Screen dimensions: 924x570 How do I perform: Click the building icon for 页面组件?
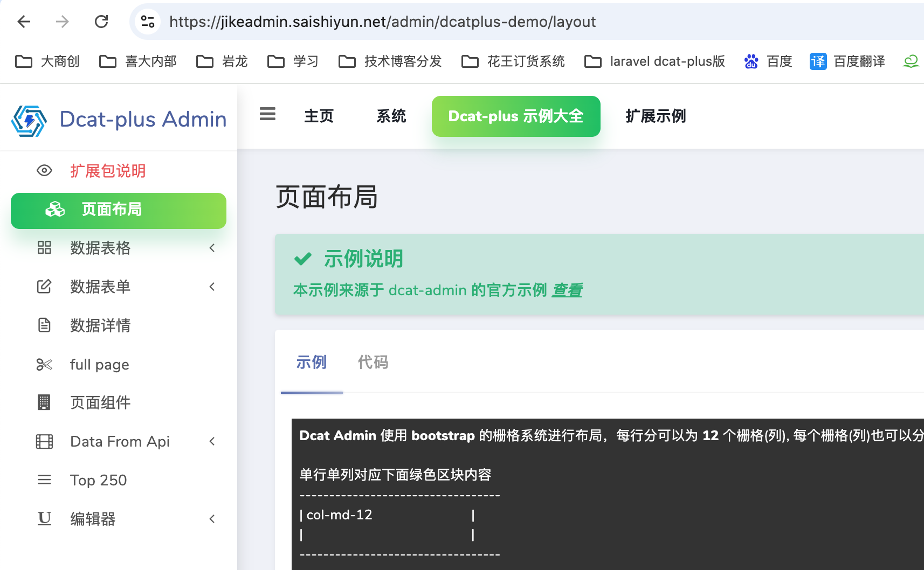44,402
